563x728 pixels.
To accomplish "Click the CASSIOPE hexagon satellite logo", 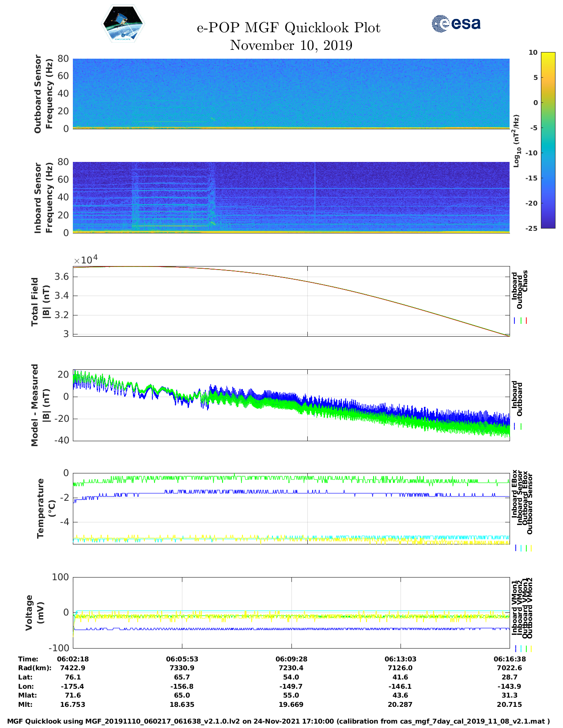I will click(123, 24).
